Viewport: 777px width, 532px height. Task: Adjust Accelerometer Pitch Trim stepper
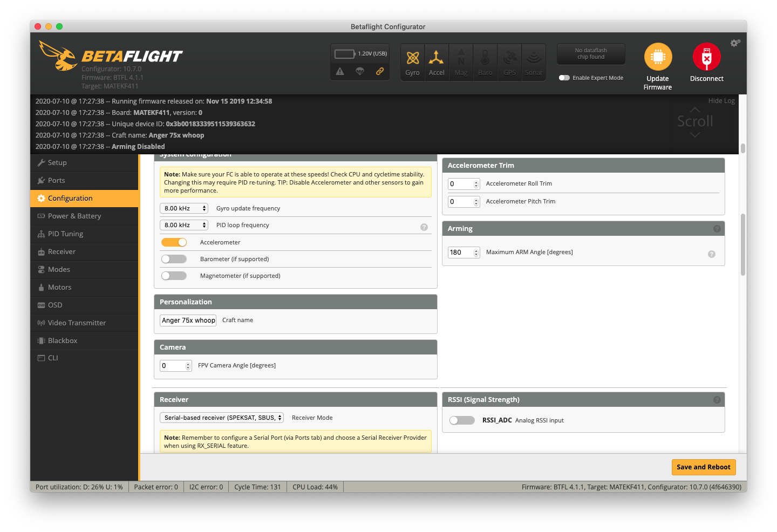tap(476, 202)
